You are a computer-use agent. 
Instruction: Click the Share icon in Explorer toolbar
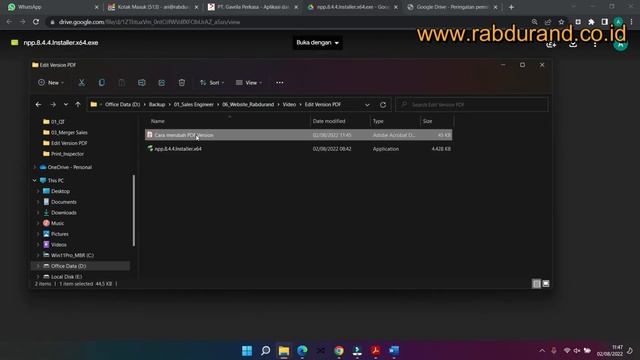(162, 83)
